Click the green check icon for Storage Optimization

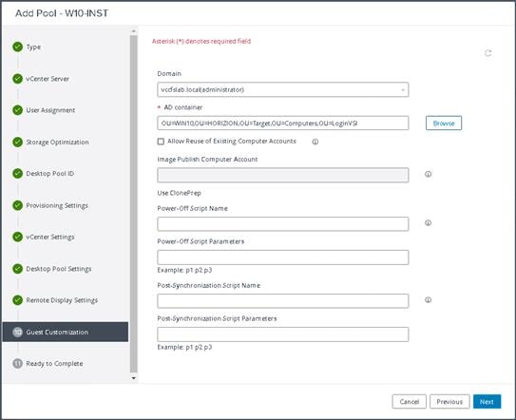pos(17,142)
